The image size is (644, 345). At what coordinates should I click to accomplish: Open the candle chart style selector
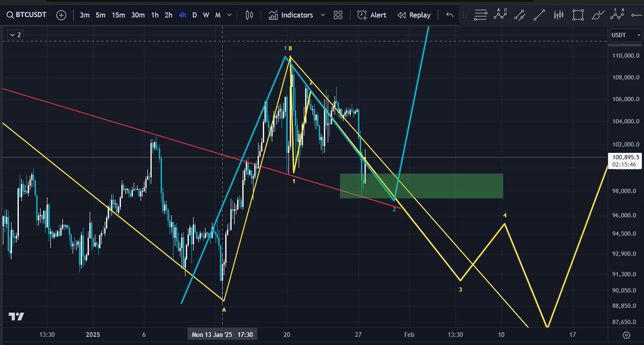pyautogui.click(x=248, y=14)
